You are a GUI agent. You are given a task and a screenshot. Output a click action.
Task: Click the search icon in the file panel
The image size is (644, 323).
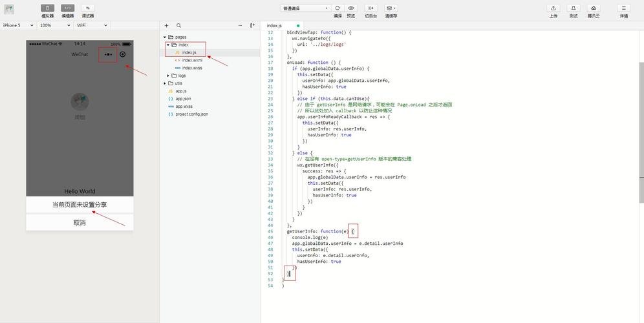point(178,25)
